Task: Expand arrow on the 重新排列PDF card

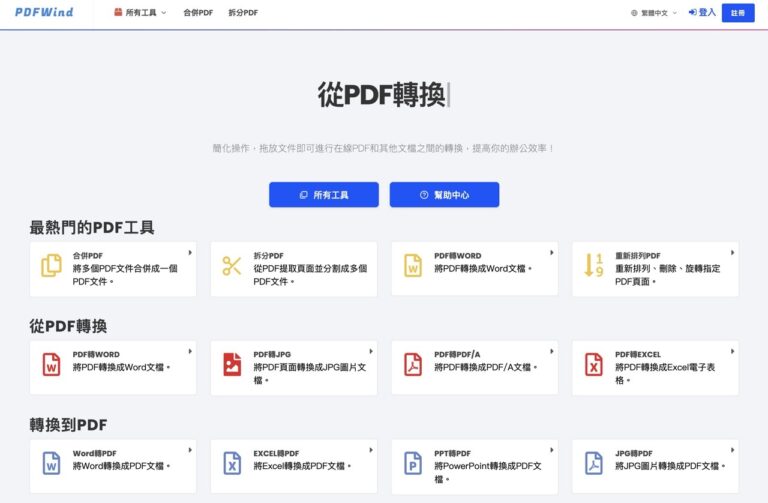Action: 732,253
